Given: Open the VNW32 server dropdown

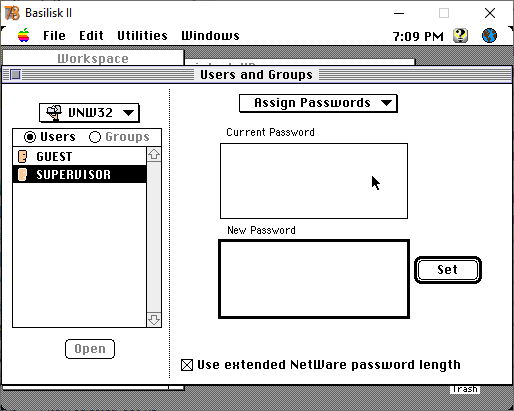Looking at the screenshot, I should [89, 113].
